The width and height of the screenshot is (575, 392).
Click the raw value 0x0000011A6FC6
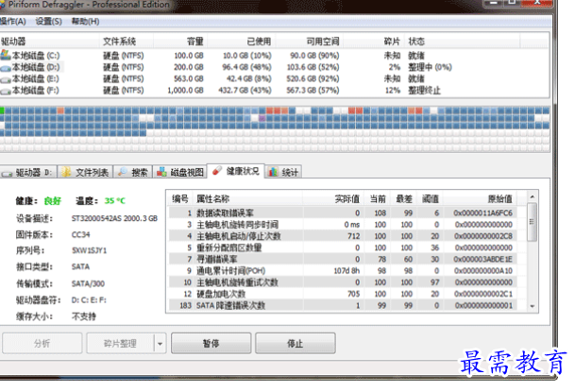483,213
